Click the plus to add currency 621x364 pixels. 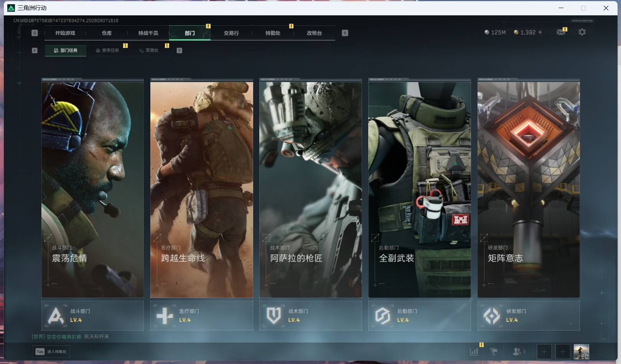pos(540,32)
